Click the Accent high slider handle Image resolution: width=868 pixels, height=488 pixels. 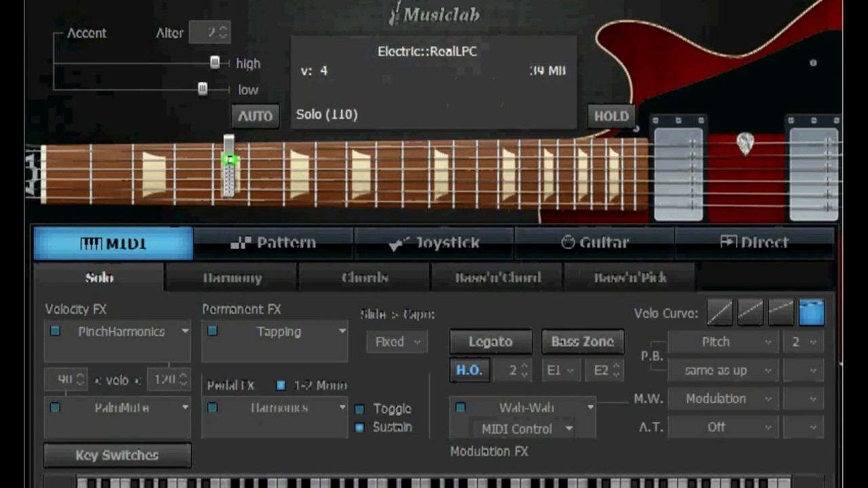pyautogui.click(x=214, y=63)
